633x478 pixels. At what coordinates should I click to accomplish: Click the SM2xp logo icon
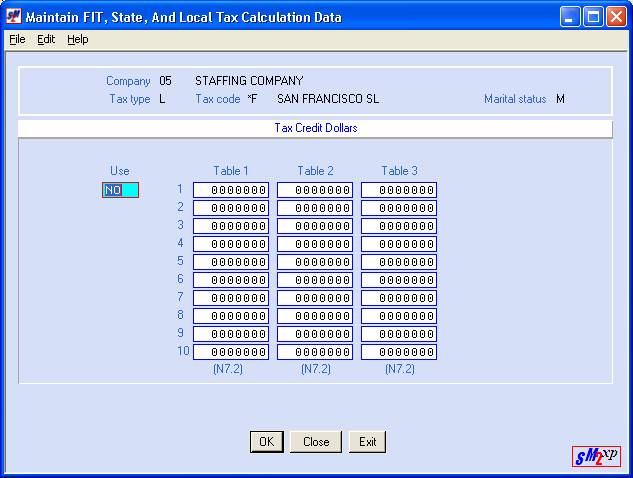coord(596,456)
